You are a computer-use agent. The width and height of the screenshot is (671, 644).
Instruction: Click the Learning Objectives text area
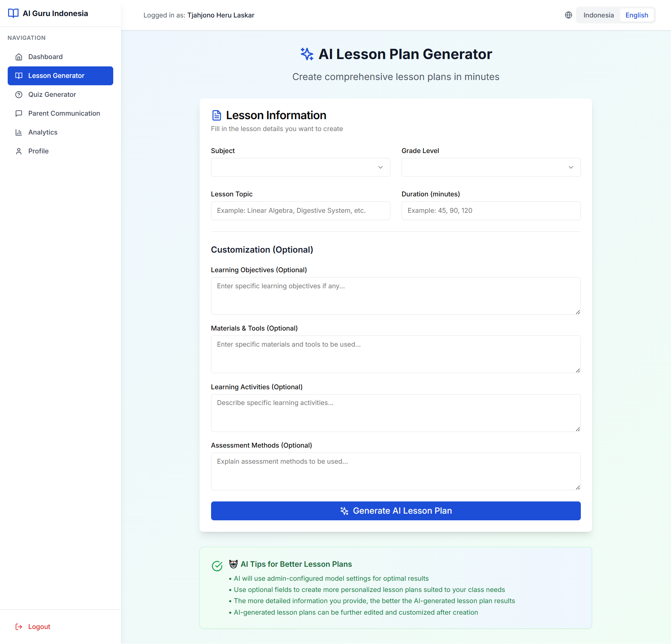click(x=395, y=295)
